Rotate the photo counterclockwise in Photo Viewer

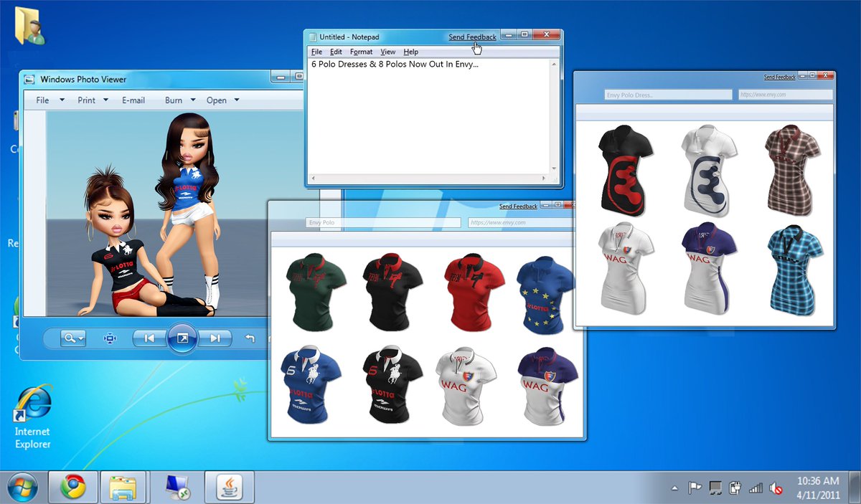pos(249,338)
